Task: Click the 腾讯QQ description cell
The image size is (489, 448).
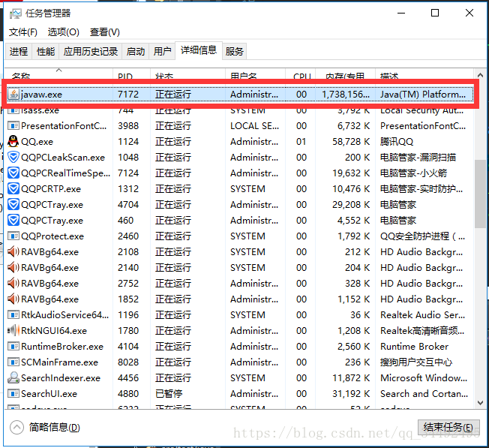Action: (397, 142)
